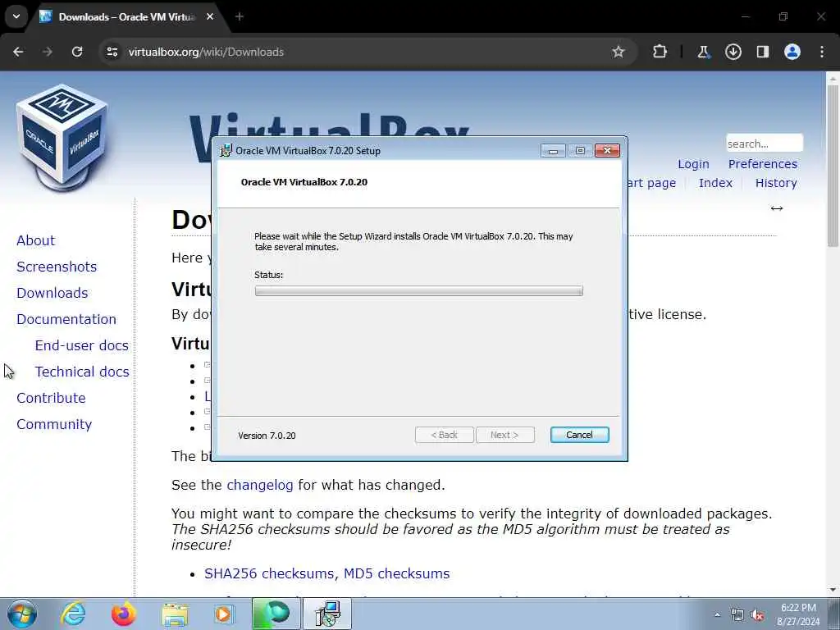Screen dimensions: 840x630
Task: Toggle page width arrow icon
Action: (776, 208)
